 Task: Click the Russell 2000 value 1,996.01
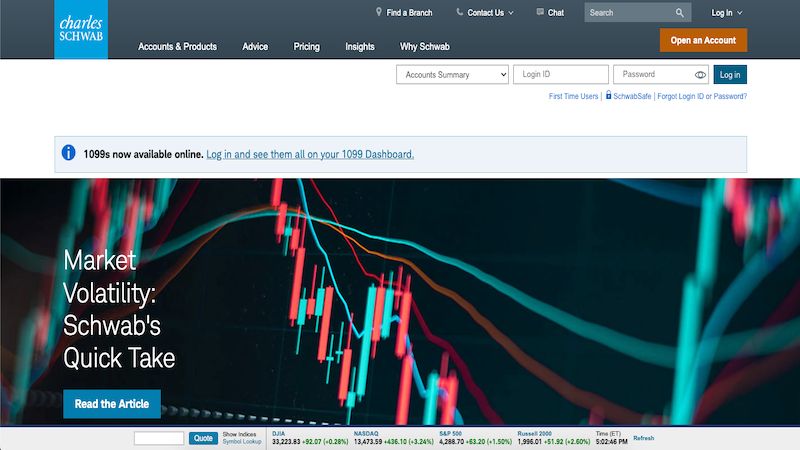tap(530, 441)
